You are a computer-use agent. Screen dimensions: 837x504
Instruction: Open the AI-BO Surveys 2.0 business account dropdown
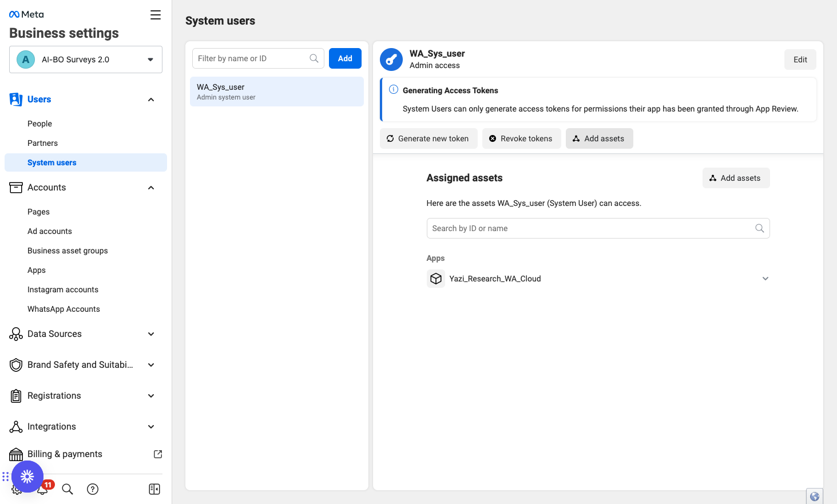(x=86, y=59)
